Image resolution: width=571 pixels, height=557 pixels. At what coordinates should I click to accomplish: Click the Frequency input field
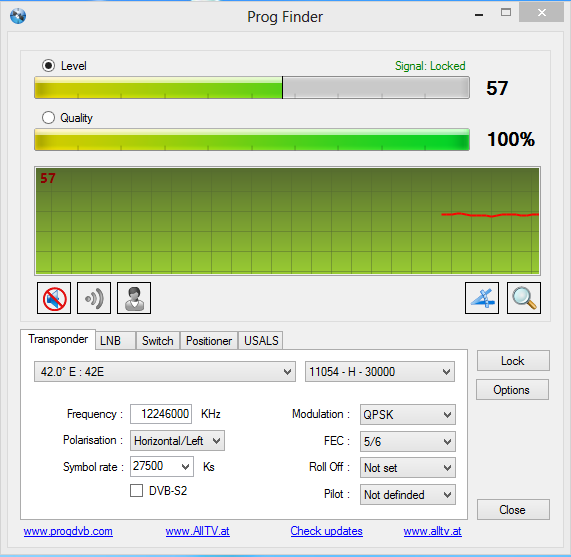(x=161, y=414)
